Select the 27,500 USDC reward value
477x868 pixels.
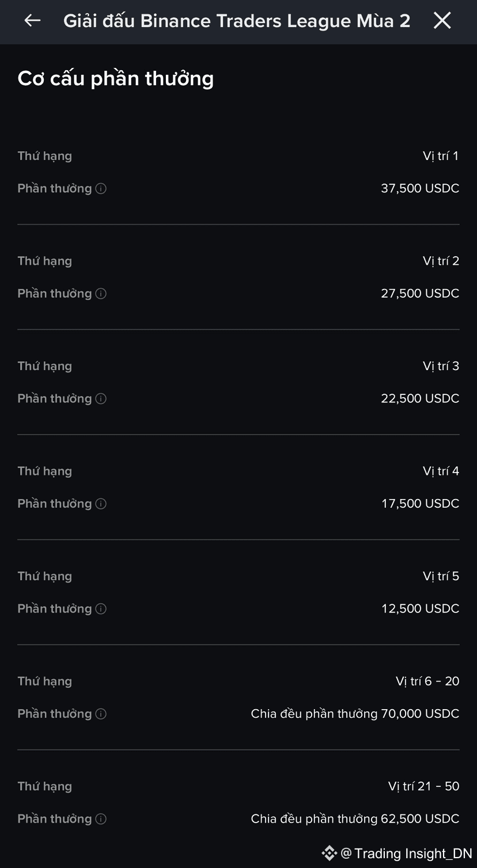point(420,294)
